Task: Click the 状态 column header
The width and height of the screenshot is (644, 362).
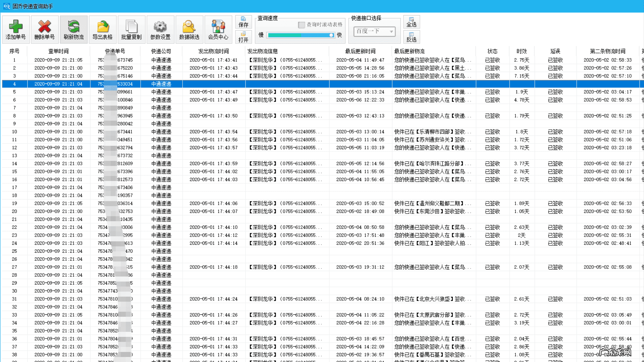Action: click(x=492, y=51)
